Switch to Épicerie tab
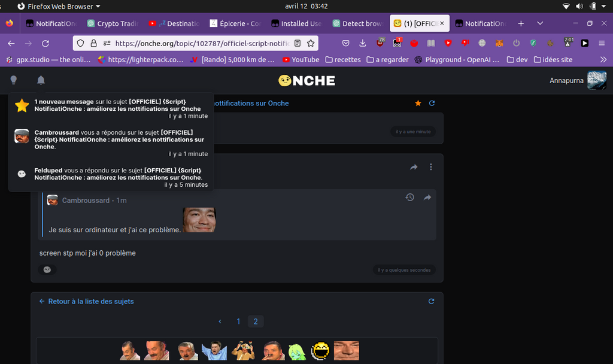Image resolution: width=613 pixels, height=364 pixels. point(236,23)
